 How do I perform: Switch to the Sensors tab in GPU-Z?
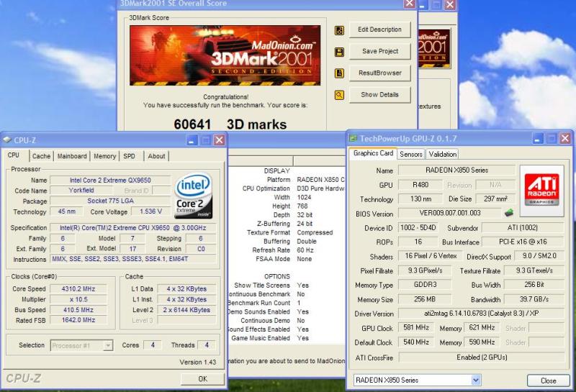point(411,154)
